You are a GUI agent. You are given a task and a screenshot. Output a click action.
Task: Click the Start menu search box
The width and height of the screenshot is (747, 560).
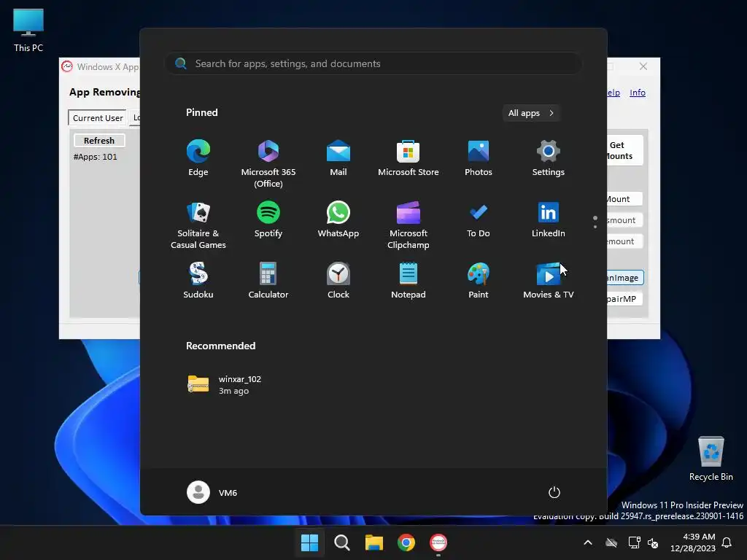coord(373,64)
